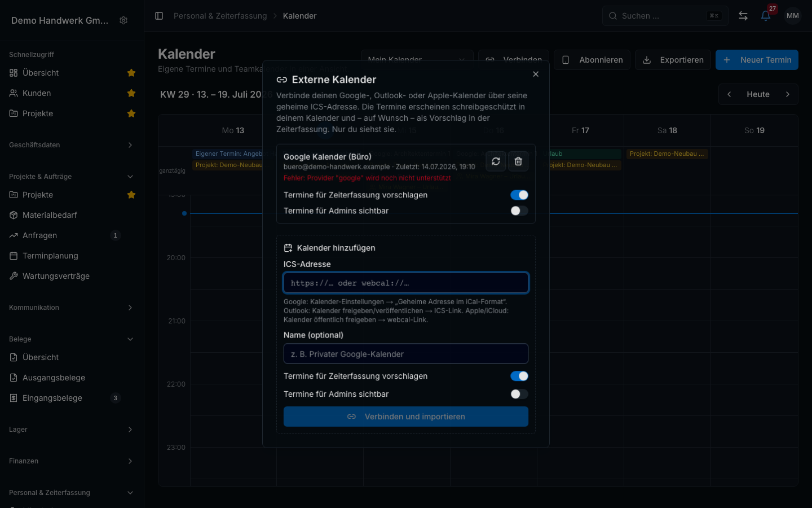Open Eingangsbelege in sidebar

[x=72, y=398]
